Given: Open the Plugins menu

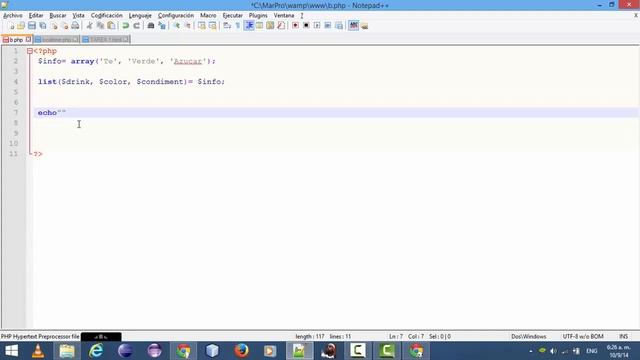Looking at the screenshot, I should (x=258, y=16).
